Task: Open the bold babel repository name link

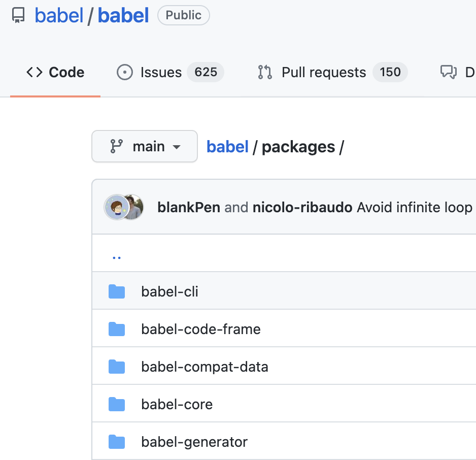Action: [123, 15]
